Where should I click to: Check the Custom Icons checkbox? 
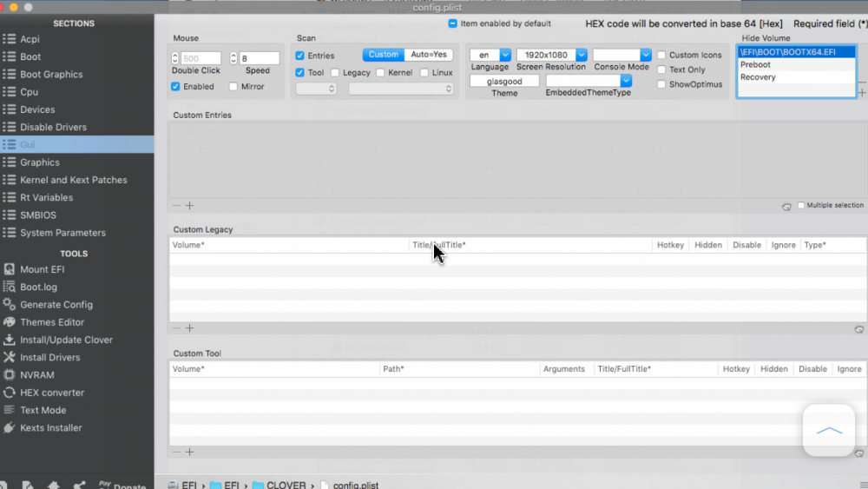pos(661,55)
